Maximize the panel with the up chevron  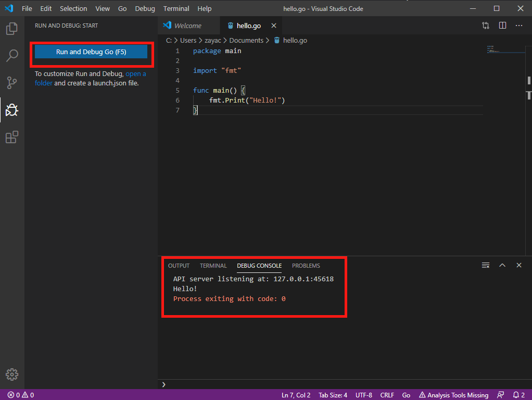click(x=502, y=265)
